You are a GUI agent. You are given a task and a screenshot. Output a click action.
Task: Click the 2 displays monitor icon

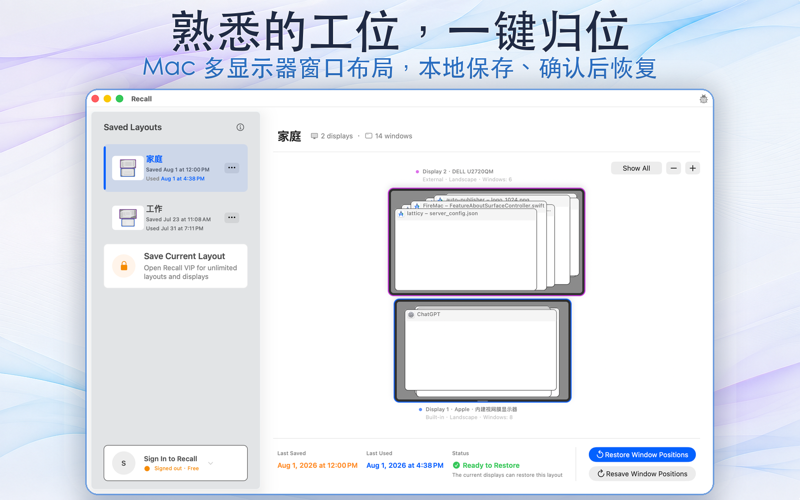pyautogui.click(x=314, y=136)
